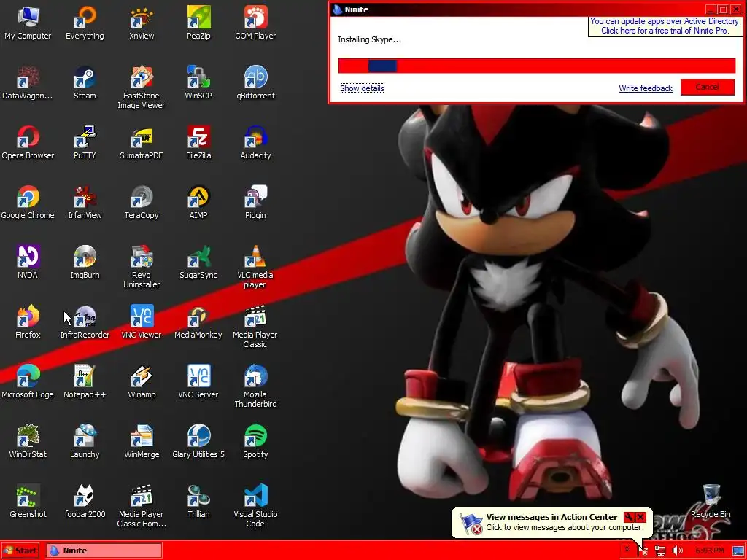Select the foobar2000 desktop shortcut
This screenshot has height=560, width=747.
click(x=85, y=501)
